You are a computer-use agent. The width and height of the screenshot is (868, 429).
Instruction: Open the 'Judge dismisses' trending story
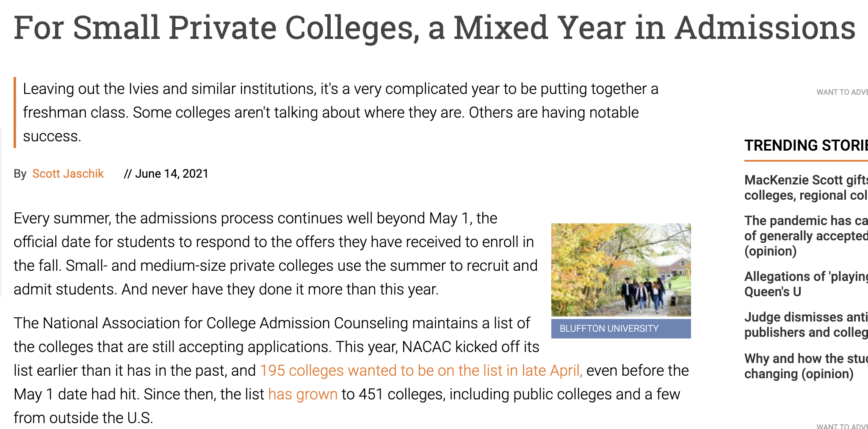(x=806, y=324)
